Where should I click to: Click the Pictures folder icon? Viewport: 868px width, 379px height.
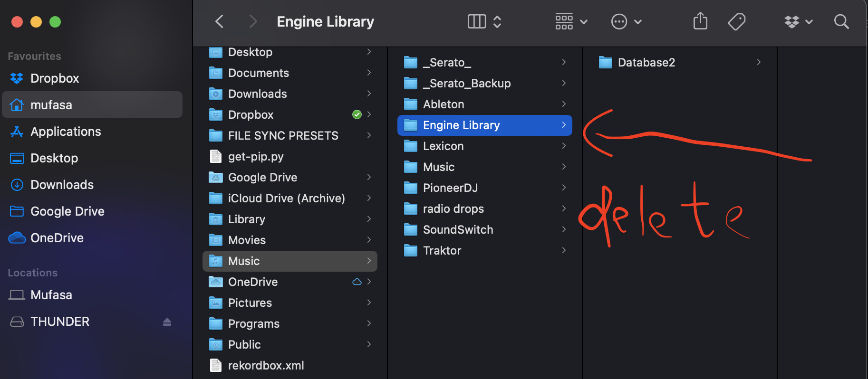click(216, 303)
